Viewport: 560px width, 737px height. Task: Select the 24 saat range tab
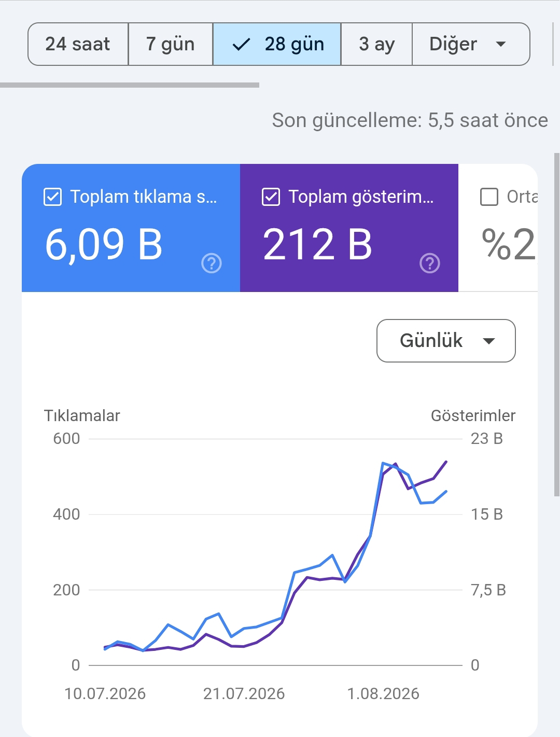(x=78, y=44)
